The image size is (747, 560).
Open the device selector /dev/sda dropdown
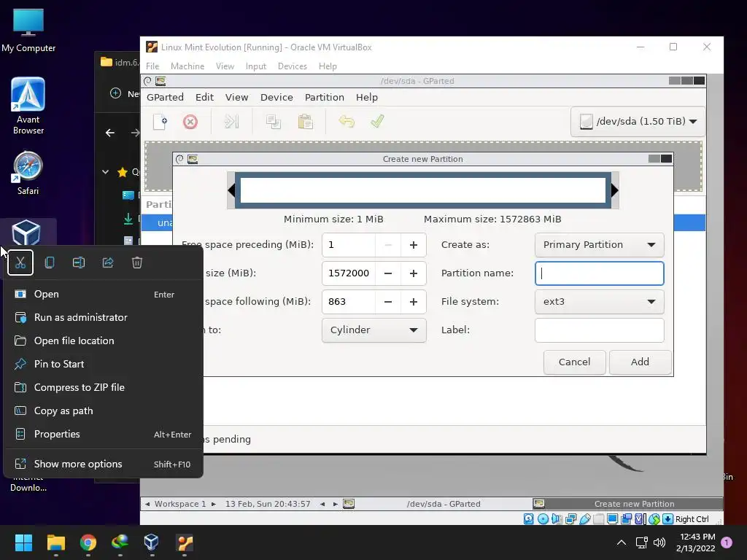tap(638, 122)
